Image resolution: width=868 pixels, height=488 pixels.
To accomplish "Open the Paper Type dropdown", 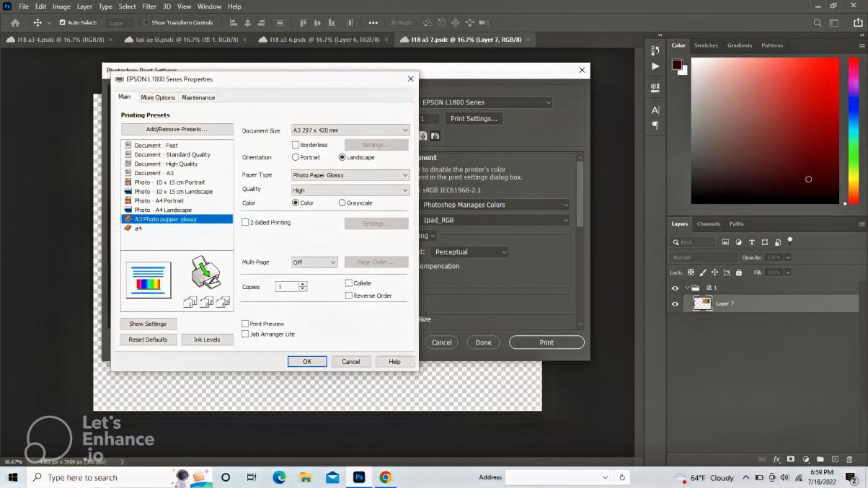I will [x=350, y=175].
